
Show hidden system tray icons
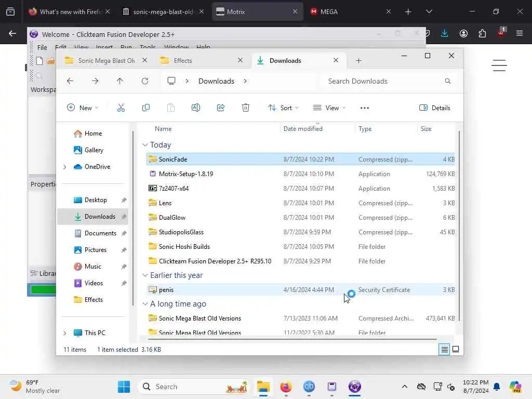404,387
